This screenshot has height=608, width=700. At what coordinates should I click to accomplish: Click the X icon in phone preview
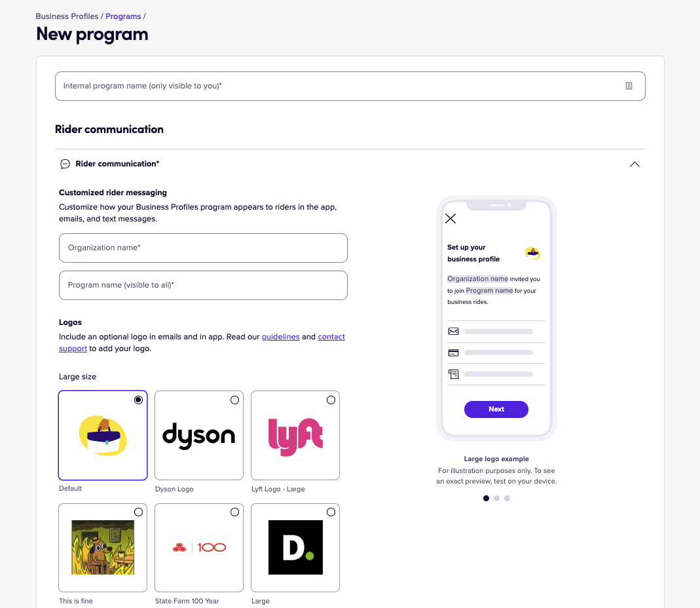[451, 218]
